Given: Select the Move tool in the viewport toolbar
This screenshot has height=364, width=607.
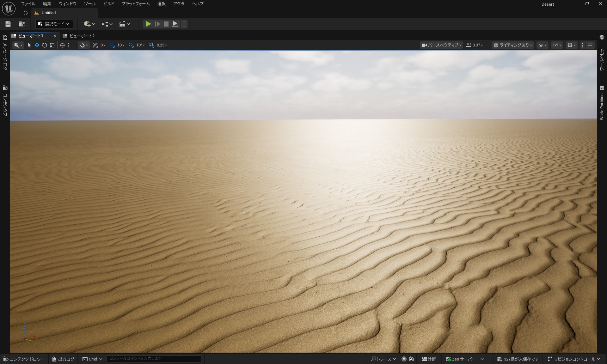Looking at the screenshot, I should click(37, 45).
